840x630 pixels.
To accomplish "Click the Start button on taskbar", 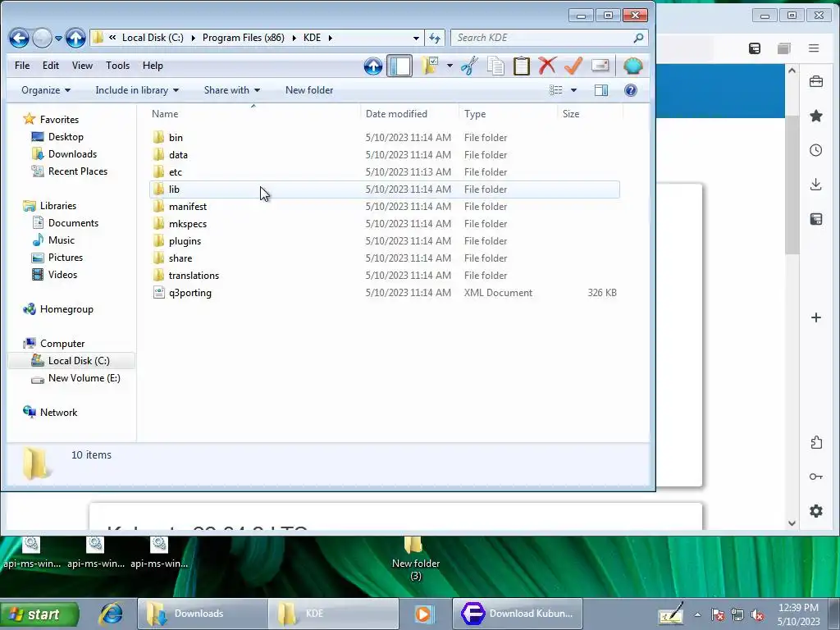I will [x=39, y=614].
